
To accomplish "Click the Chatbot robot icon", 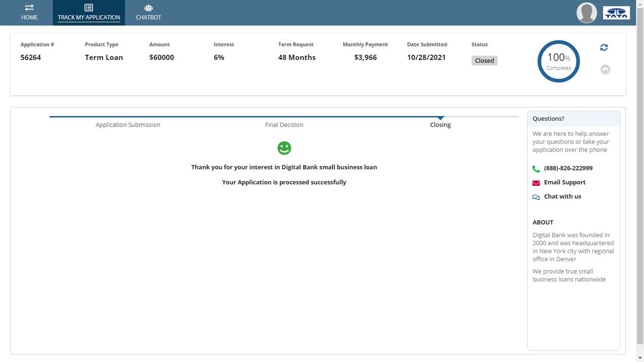I will 148,8.
